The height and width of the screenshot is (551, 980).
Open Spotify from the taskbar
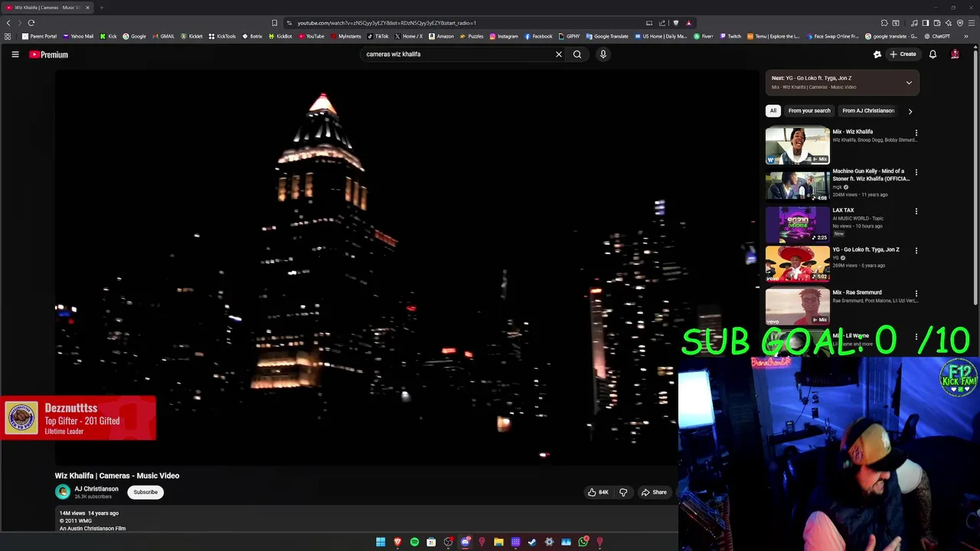pos(414,542)
